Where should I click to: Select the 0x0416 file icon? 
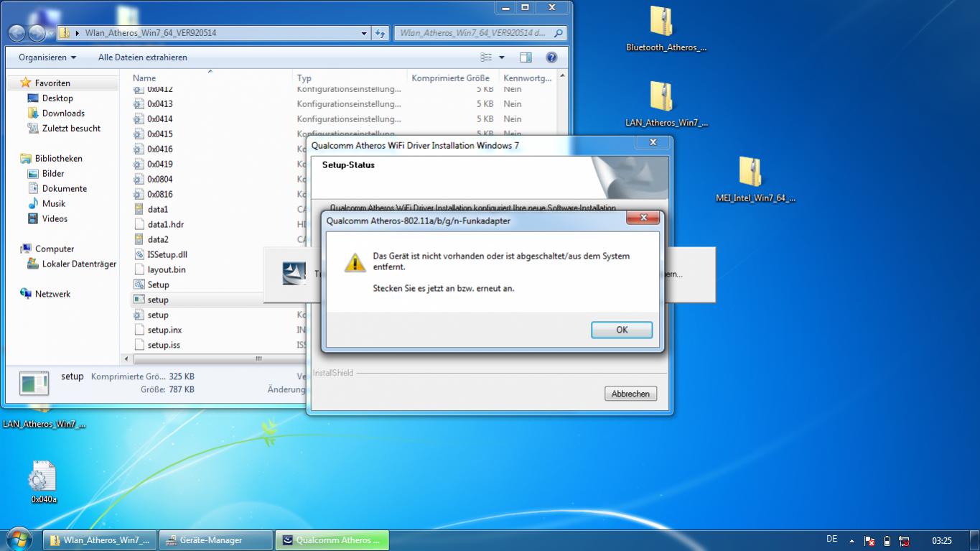pos(139,149)
